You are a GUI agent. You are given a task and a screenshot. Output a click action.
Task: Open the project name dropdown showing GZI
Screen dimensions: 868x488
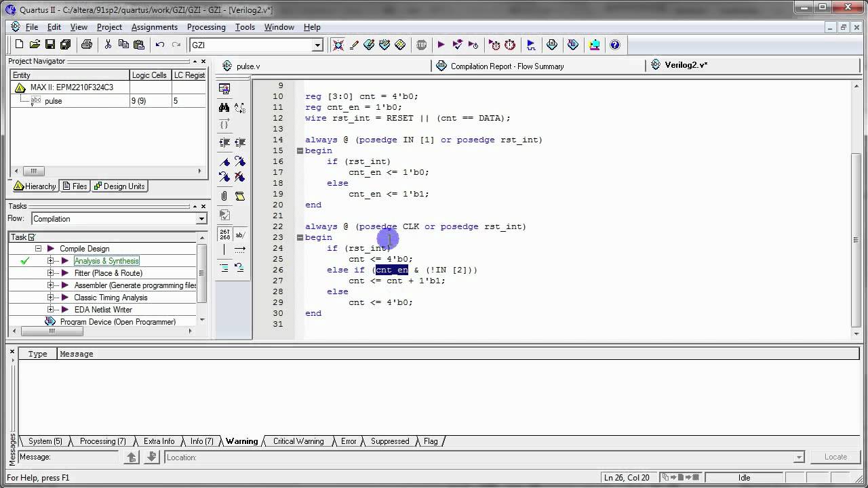[x=317, y=45]
